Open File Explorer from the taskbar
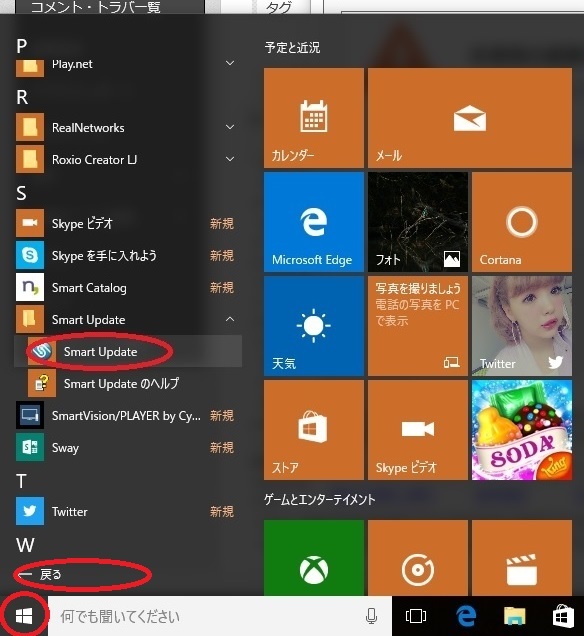 click(515, 616)
